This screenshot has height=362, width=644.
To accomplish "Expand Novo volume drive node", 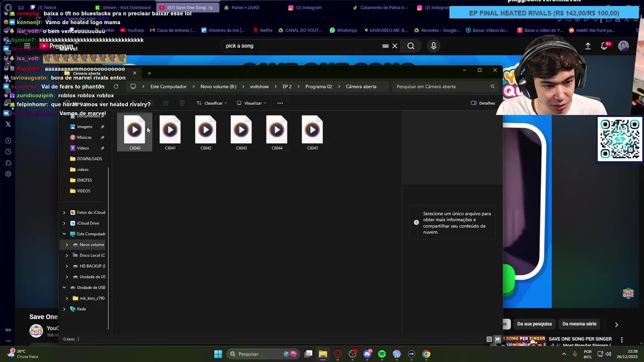I will click(x=67, y=245).
